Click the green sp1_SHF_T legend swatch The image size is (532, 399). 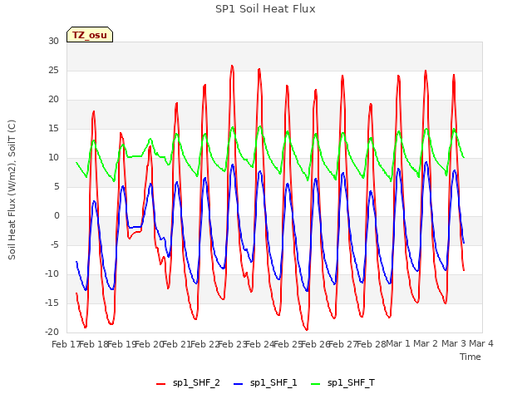(x=316, y=384)
